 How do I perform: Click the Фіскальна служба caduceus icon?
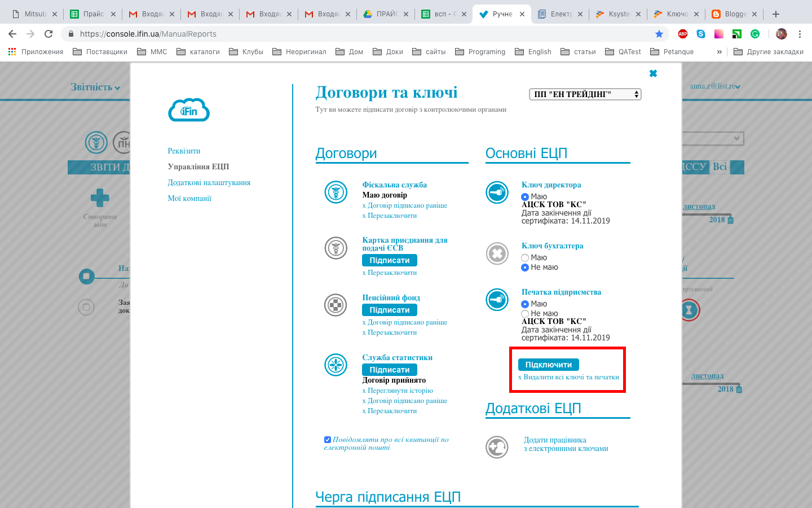coord(336,192)
